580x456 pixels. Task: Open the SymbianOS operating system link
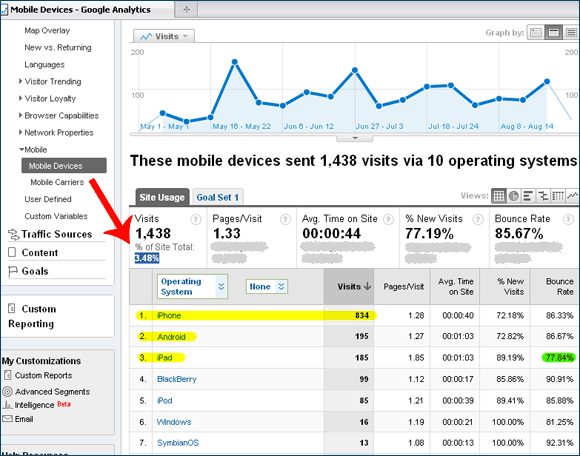coord(178,443)
